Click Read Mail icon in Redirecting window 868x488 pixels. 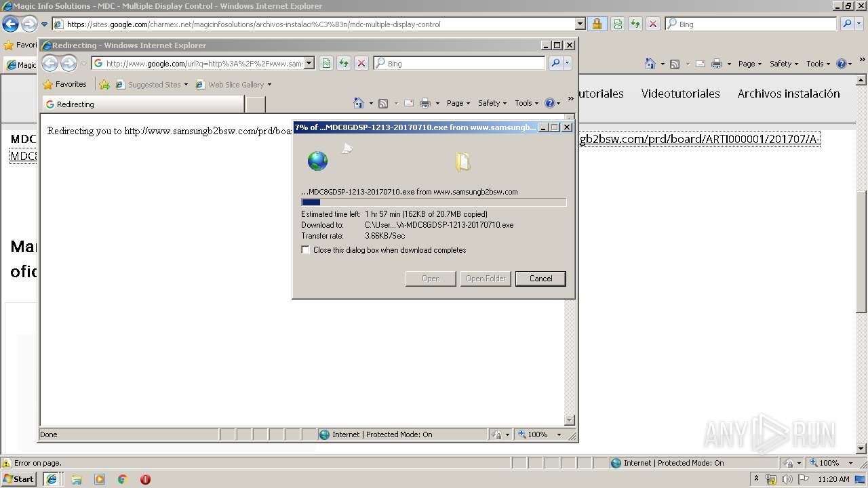pyautogui.click(x=409, y=103)
